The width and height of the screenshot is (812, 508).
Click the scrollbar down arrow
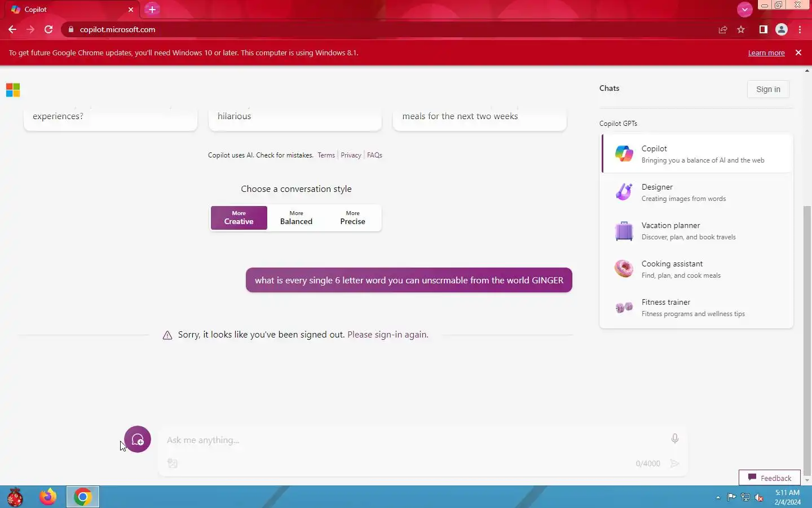[807, 480]
